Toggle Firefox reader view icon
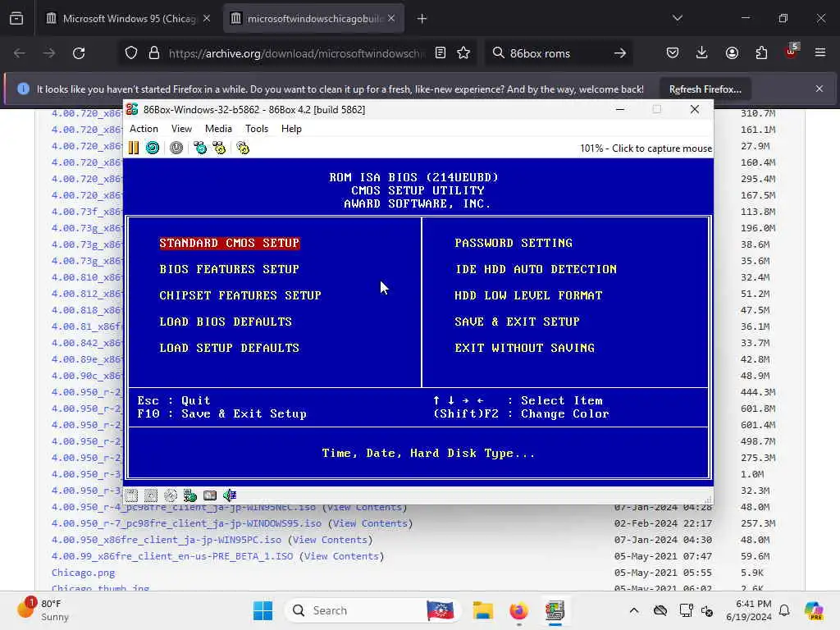Image resolution: width=840 pixels, height=630 pixels. point(441,53)
